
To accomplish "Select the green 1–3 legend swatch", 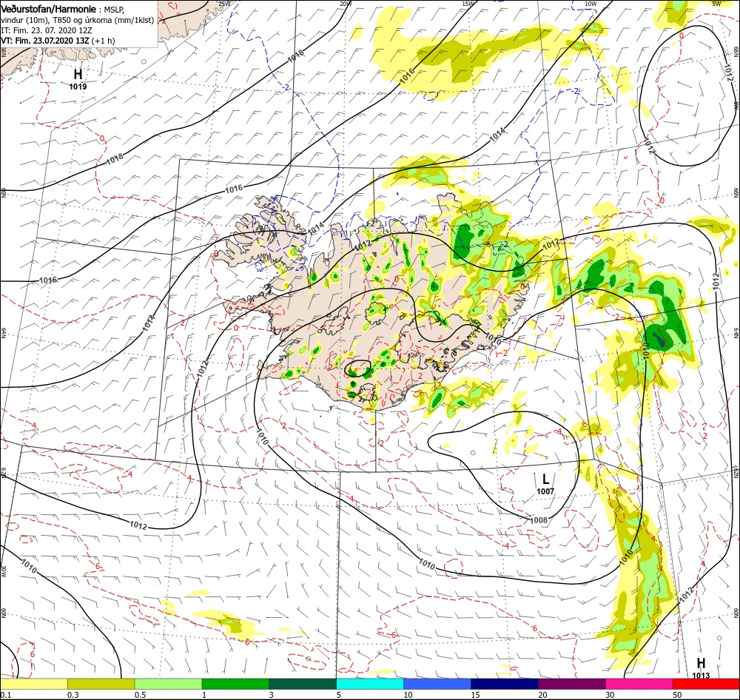I will pyautogui.click(x=235, y=684).
